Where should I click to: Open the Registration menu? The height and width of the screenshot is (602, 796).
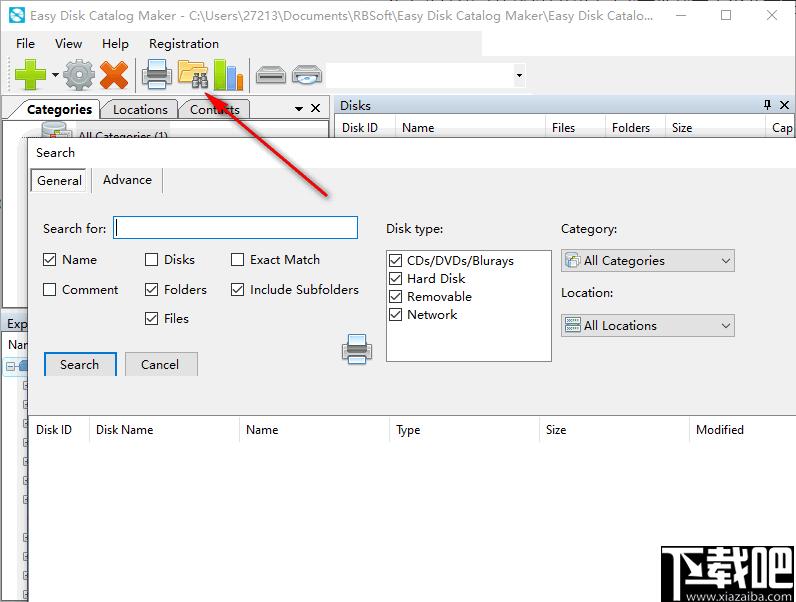184,44
